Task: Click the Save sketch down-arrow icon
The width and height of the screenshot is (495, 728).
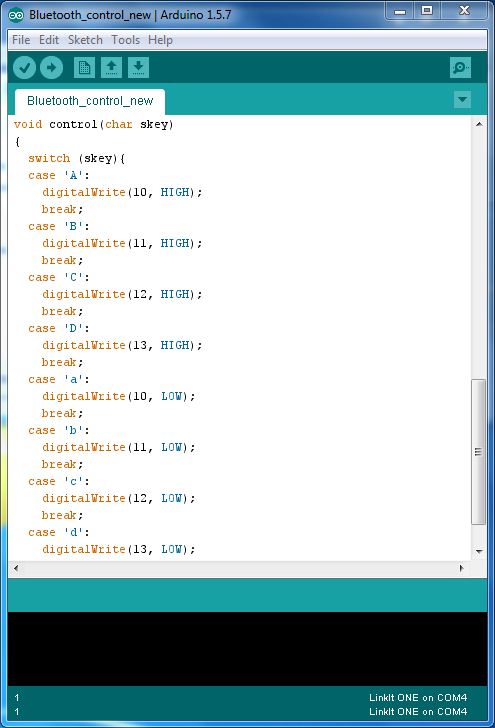Action: pos(138,68)
